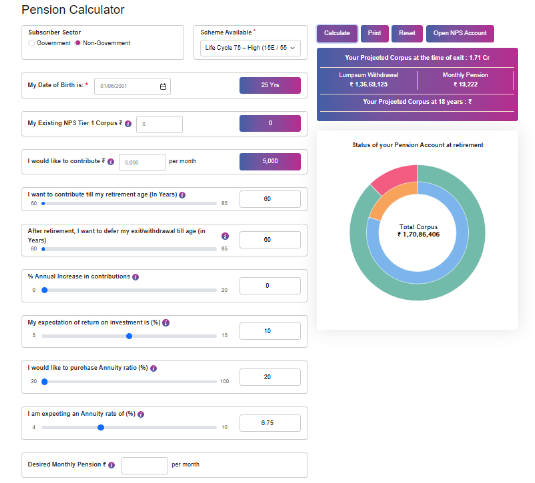Click the Monthly Pension amount
Image resolution: width=535 pixels, height=483 pixels.
point(465,85)
